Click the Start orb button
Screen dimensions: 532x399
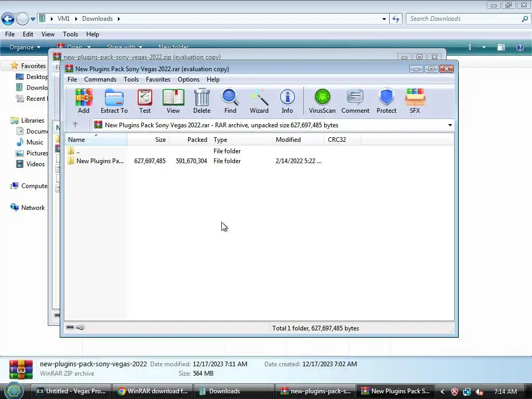click(14, 391)
